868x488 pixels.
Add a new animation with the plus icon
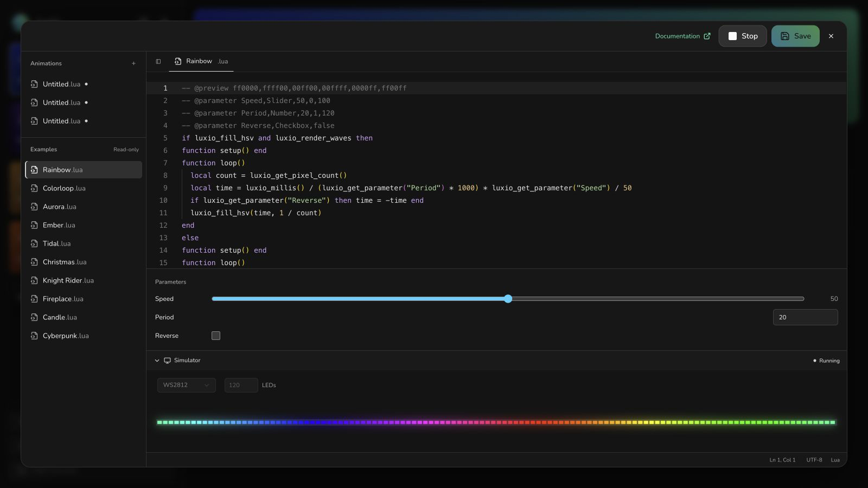[133, 63]
